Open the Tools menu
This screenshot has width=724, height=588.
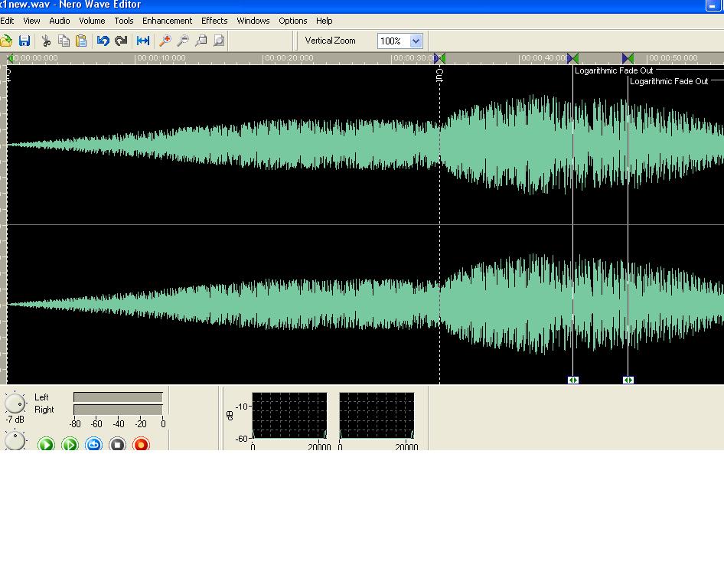124,21
